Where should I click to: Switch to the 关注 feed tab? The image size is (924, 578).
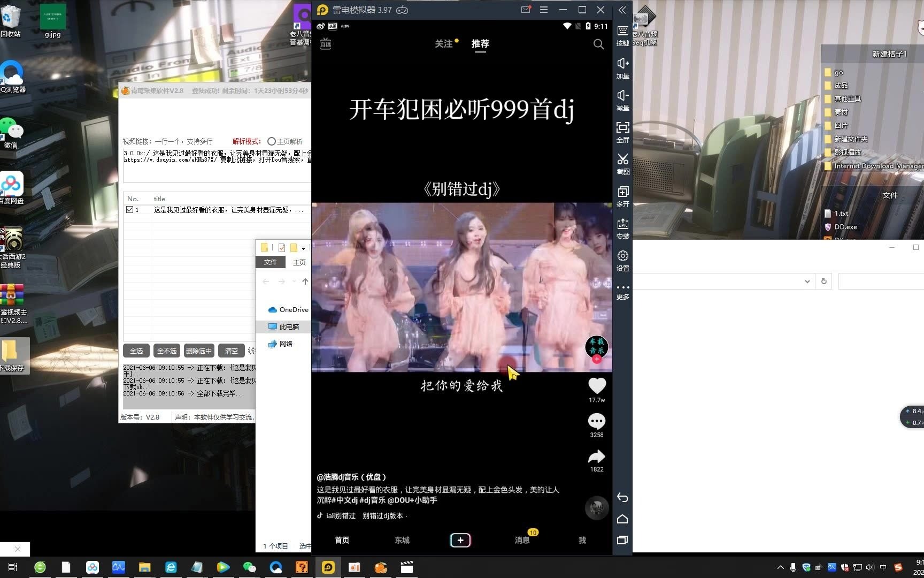pos(444,44)
